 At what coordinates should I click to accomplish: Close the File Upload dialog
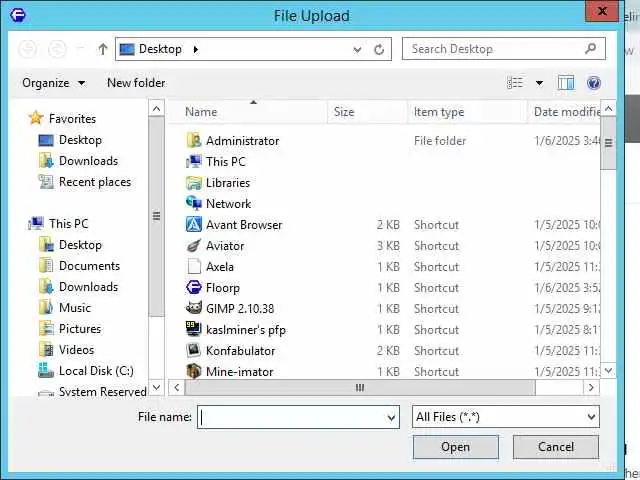pyautogui.click(x=602, y=11)
